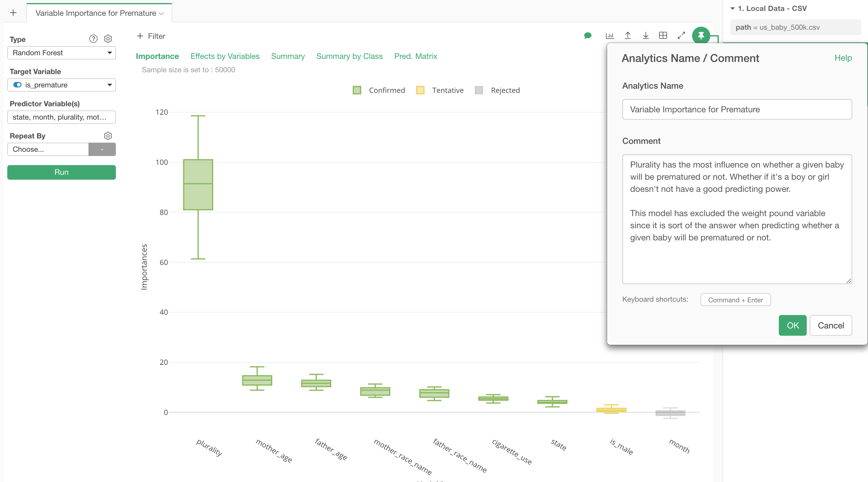This screenshot has width=868, height=482.
Task: Open Repeat By gear settings
Action: pos(108,136)
